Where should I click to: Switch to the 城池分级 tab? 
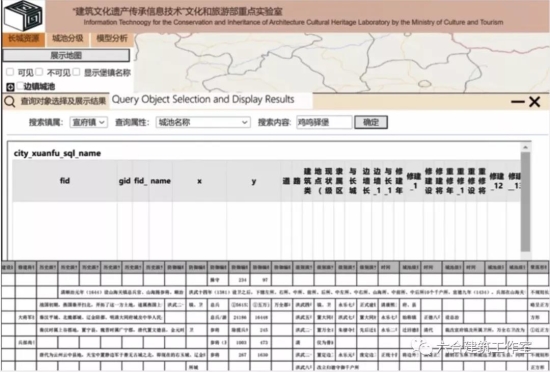point(68,39)
